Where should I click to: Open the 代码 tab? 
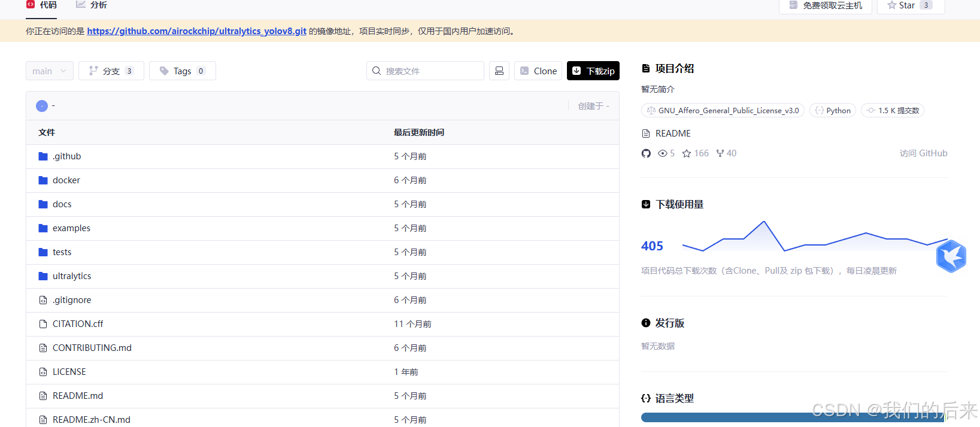click(x=41, y=5)
